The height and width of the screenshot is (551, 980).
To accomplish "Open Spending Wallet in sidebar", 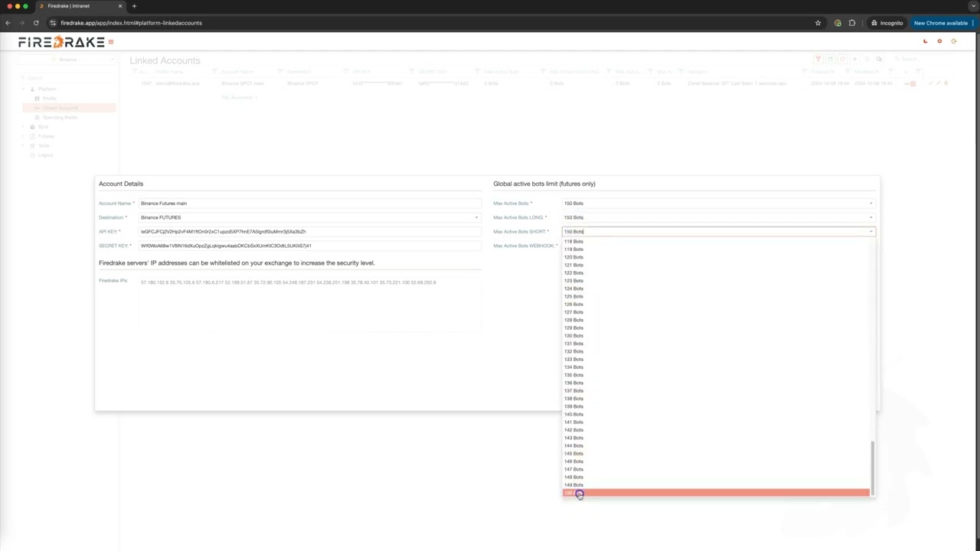I will (60, 117).
